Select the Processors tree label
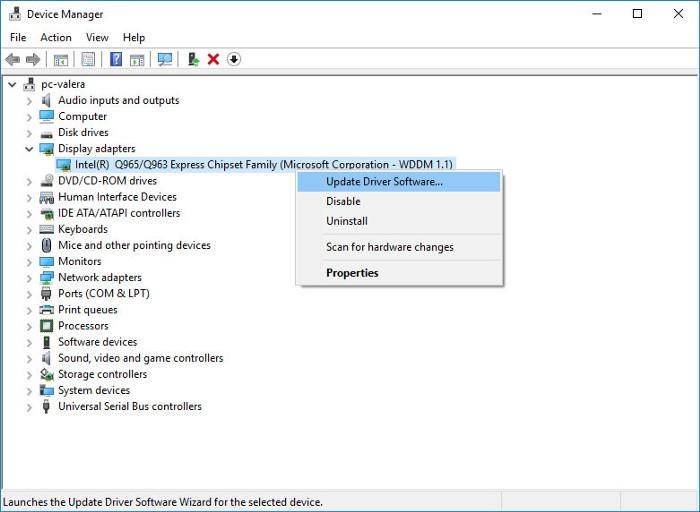 (x=83, y=326)
